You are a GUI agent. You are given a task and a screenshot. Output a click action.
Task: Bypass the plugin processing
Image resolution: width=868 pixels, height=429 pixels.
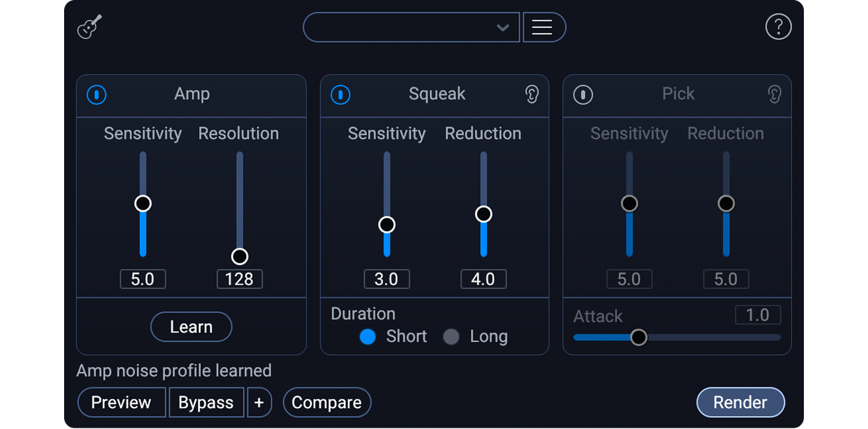[x=206, y=402]
